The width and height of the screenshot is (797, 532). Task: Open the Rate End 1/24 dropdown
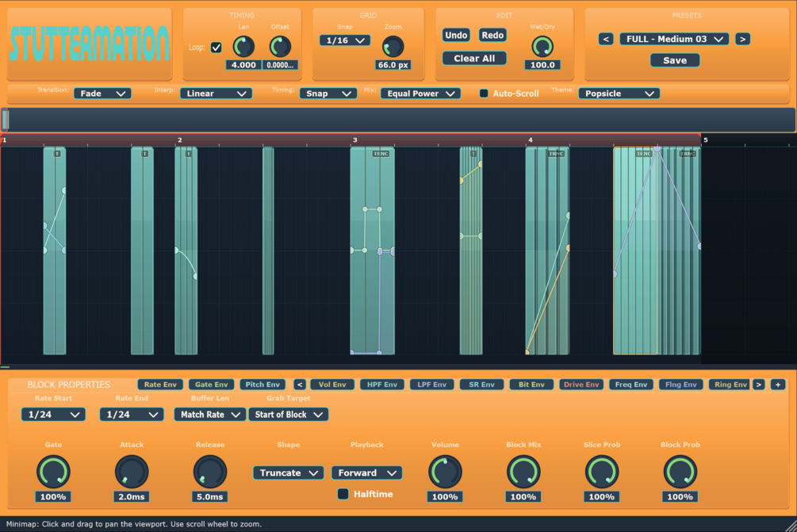[x=132, y=415]
